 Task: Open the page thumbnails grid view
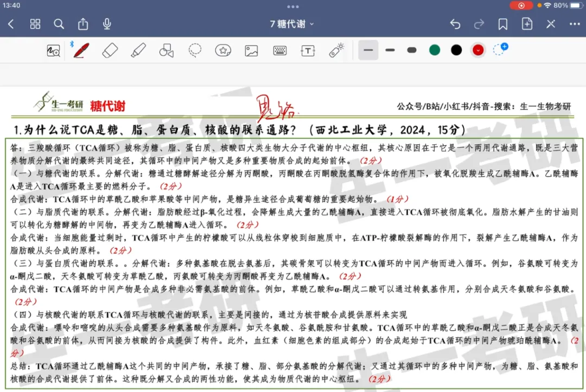tap(35, 24)
